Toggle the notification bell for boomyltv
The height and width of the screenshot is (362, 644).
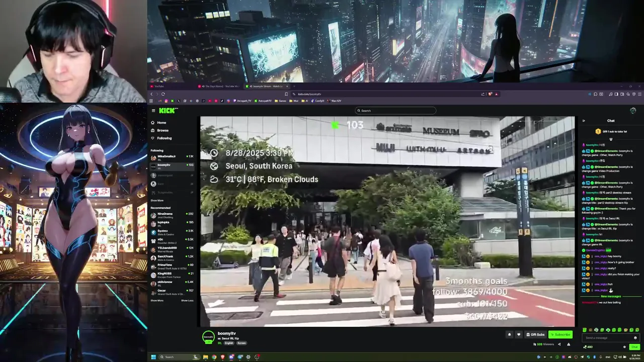coord(509,334)
